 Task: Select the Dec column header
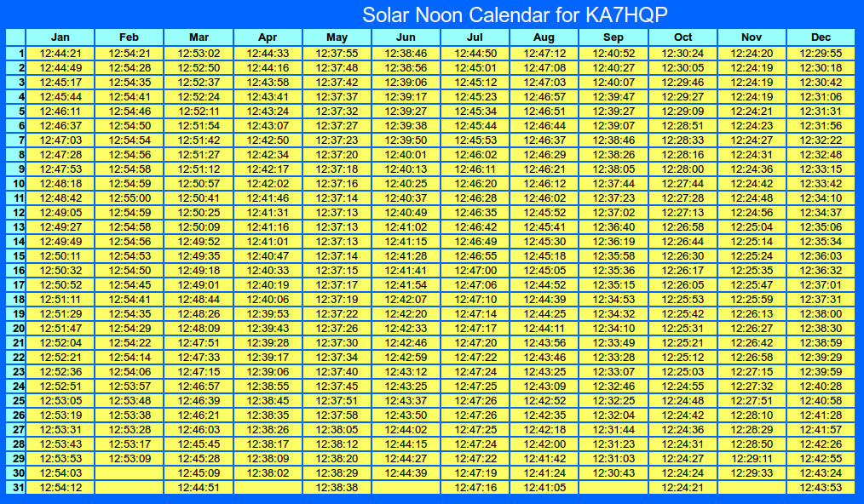click(x=821, y=37)
